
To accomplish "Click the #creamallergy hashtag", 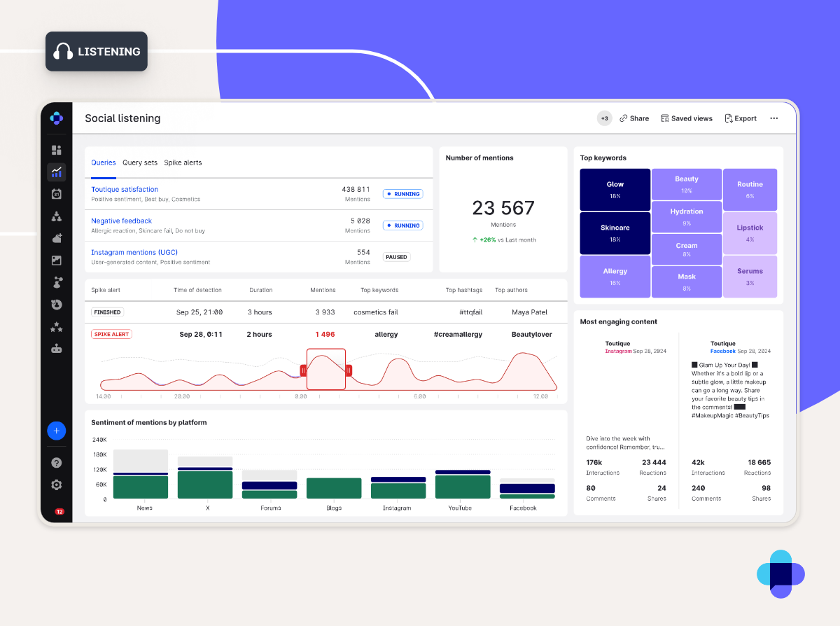I will point(458,334).
